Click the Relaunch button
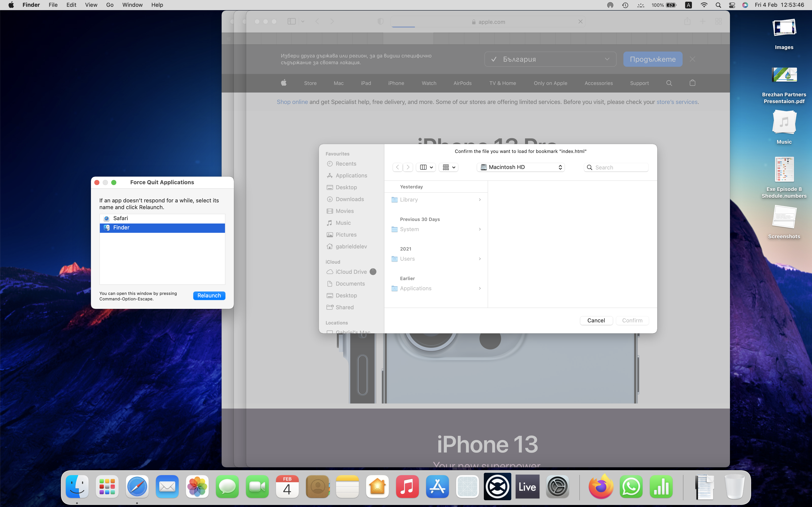 tap(209, 295)
